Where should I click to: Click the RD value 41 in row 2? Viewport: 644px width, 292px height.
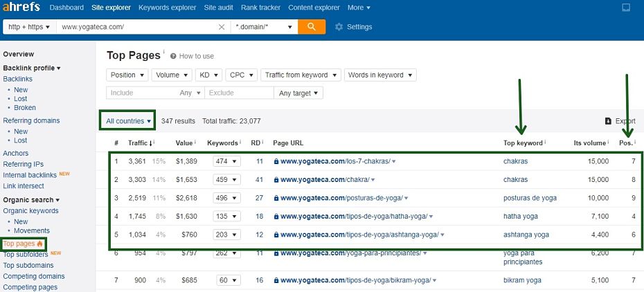point(259,180)
